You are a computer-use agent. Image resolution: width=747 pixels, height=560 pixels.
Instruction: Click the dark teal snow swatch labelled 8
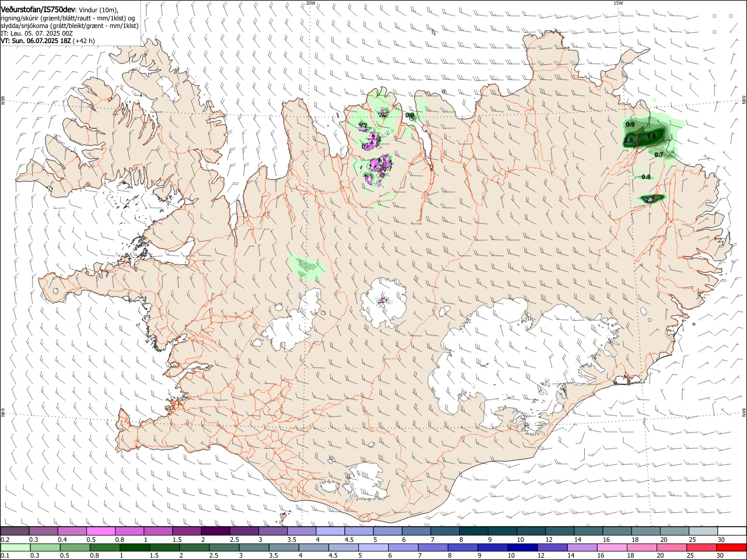[474, 531]
